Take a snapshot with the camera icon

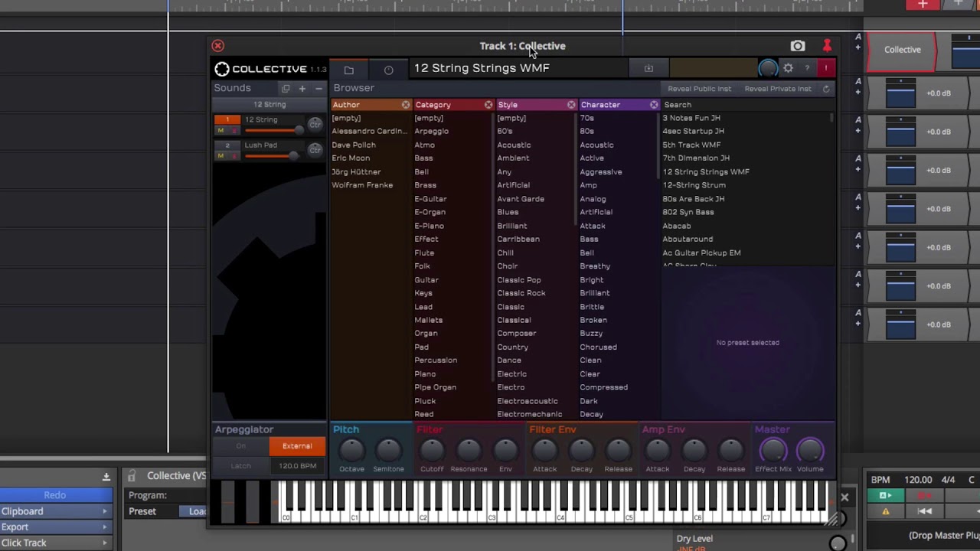pos(798,46)
